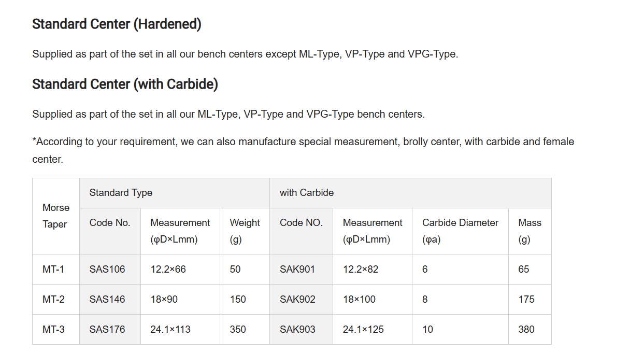The image size is (644, 353).
Task: Select the SAS176 code cell
Action: (110, 330)
